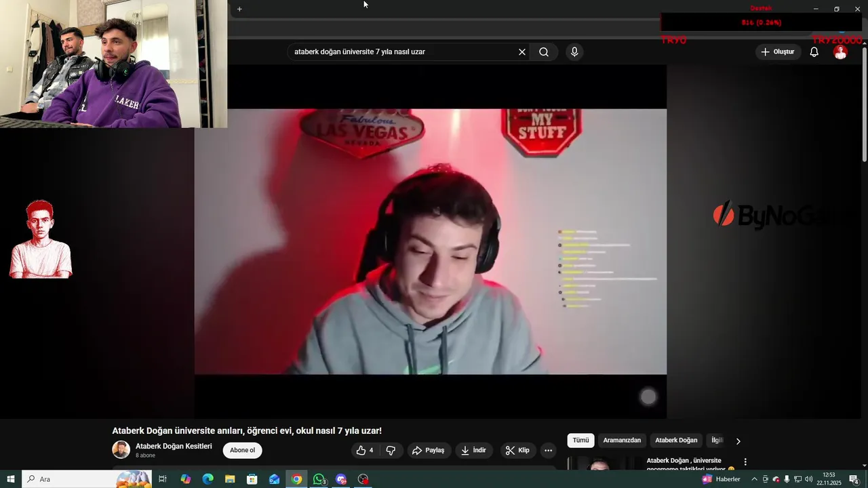868x488 pixels.
Task: Open Outlook mail from the taskbar
Action: coord(274,479)
